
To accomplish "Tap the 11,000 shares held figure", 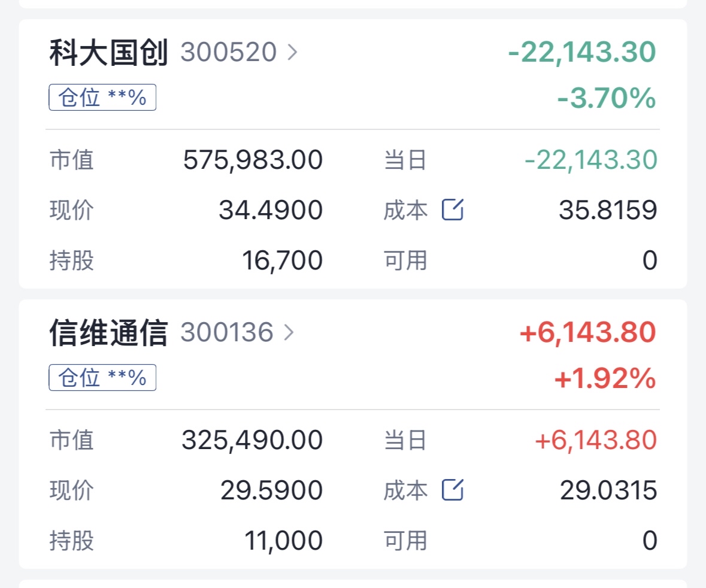I will [283, 541].
